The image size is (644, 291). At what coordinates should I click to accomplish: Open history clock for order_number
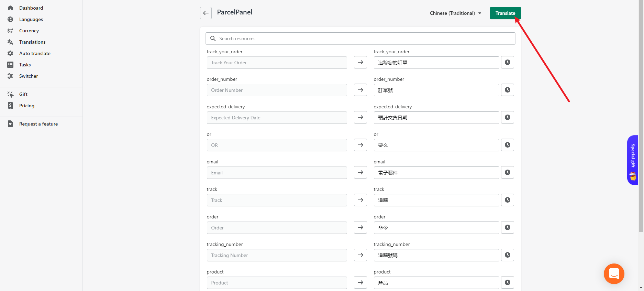(x=508, y=90)
